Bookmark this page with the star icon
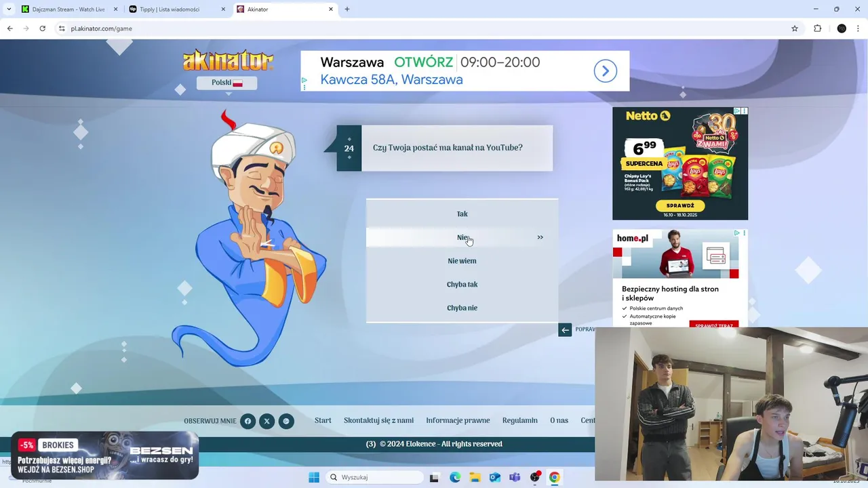868x488 pixels. click(795, 28)
